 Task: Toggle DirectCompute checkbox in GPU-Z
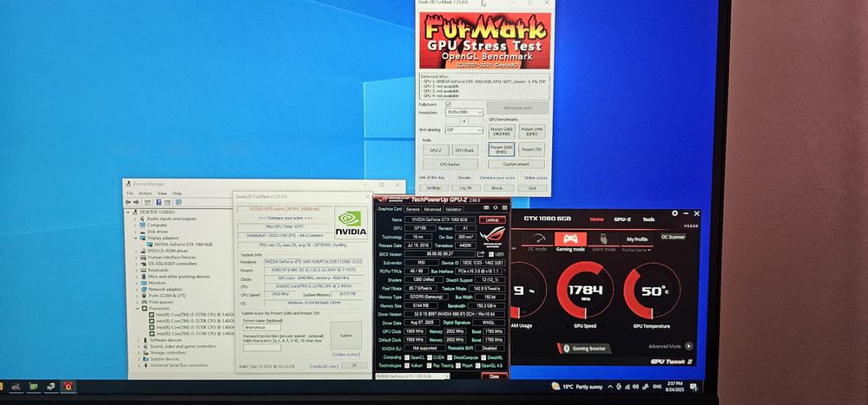click(450, 357)
